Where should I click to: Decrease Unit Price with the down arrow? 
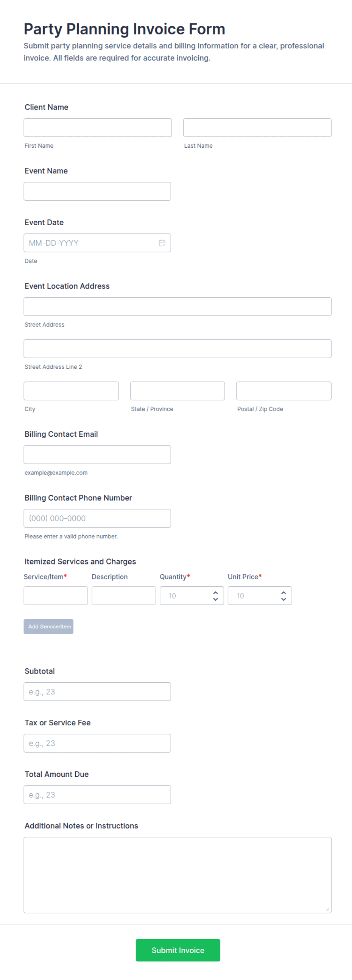(283, 599)
